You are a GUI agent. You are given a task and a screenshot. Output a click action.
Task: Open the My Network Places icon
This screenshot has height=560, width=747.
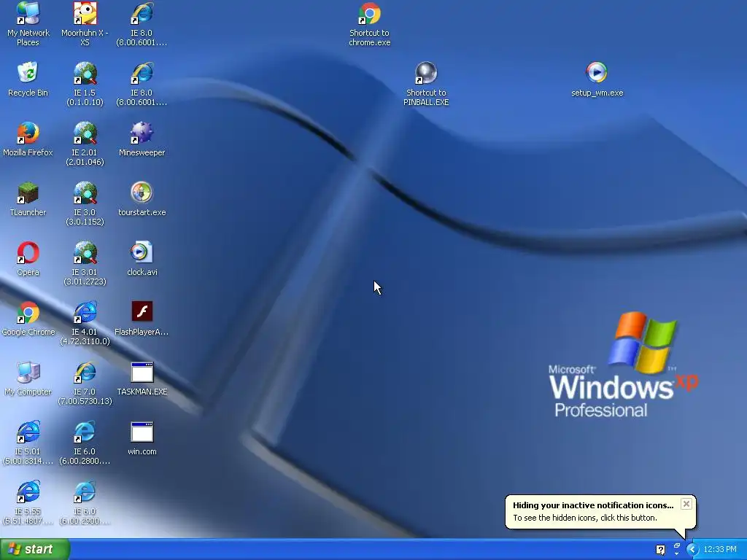28,13
